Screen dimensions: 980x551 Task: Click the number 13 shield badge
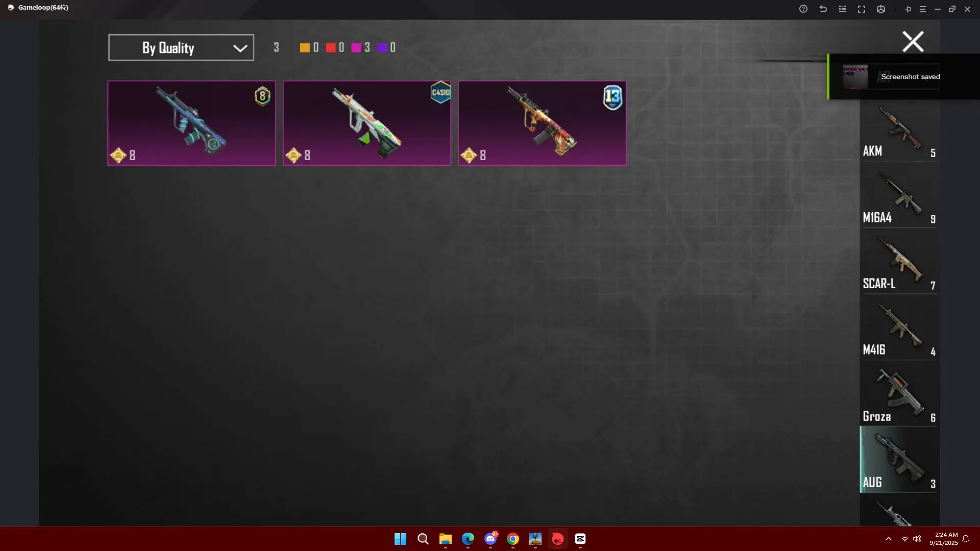pyautogui.click(x=612, y=97)
